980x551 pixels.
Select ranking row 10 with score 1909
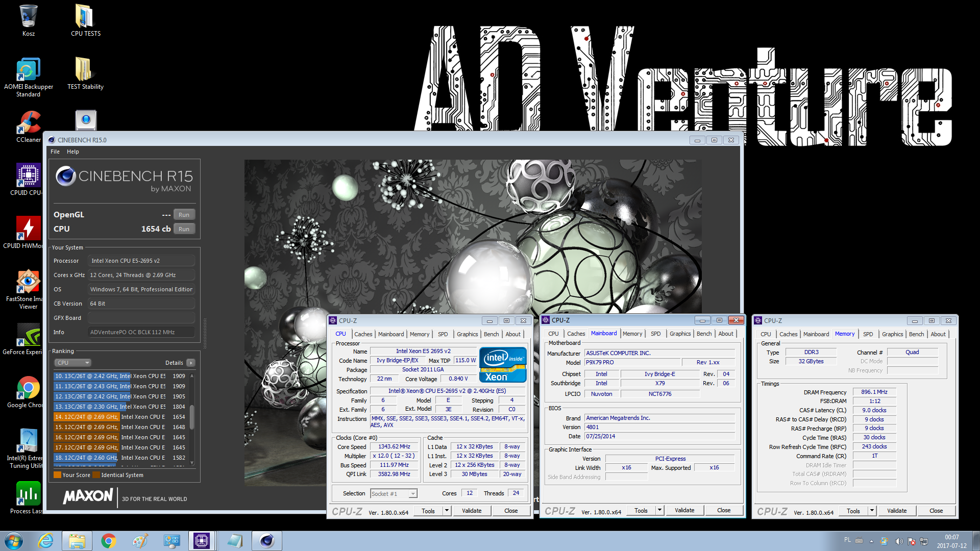pos(120,376)
